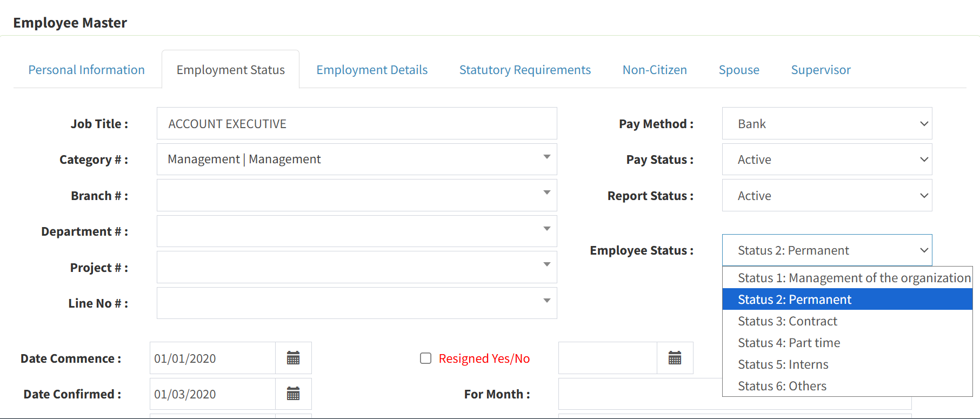Expand the Branch # dropdown
Viewport: 980px width, 419px height.
coord(357,195)
